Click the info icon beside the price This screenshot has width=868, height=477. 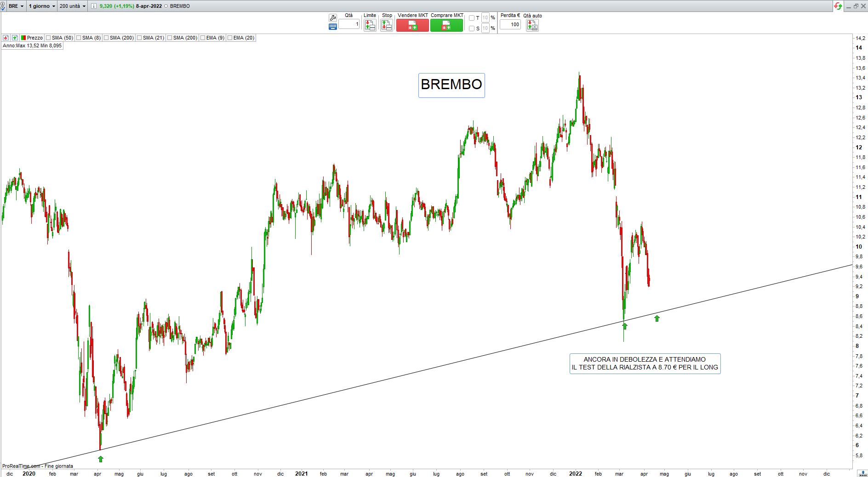click(x=94, y=6)
